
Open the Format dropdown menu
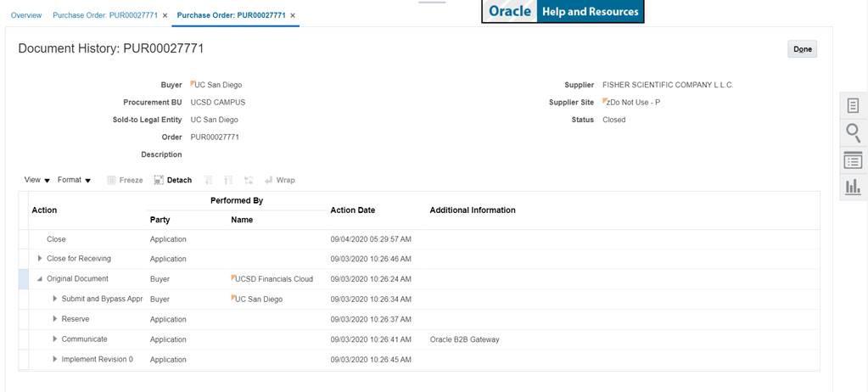click(74, 180)
